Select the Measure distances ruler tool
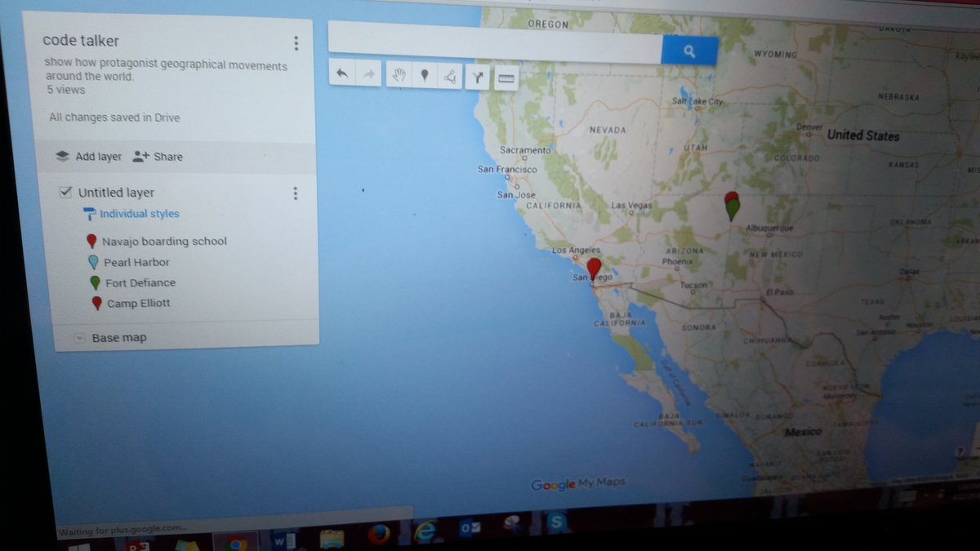This screenshot has height=551, width=980. click(x=506, y=78)
